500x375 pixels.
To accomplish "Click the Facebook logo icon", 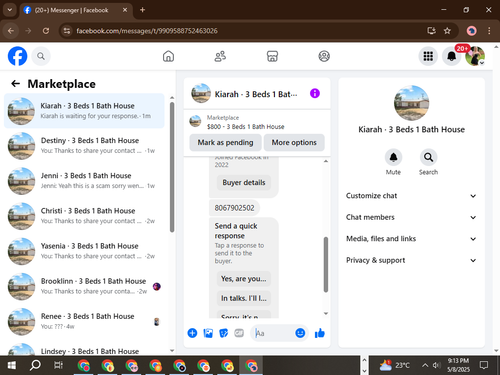I will [x=17, y=56].
